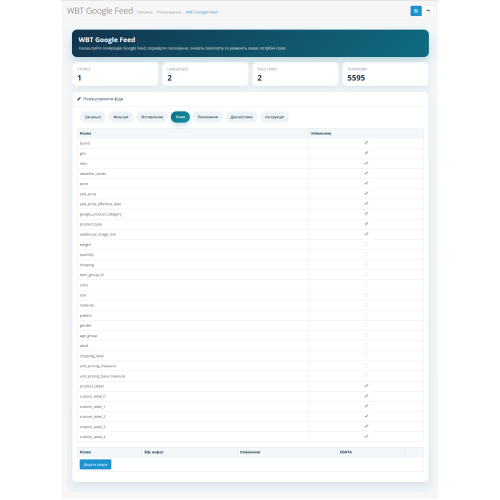The image size is (500, 500).
Task: Enable the color field checkbox
Action: (366, 285)
